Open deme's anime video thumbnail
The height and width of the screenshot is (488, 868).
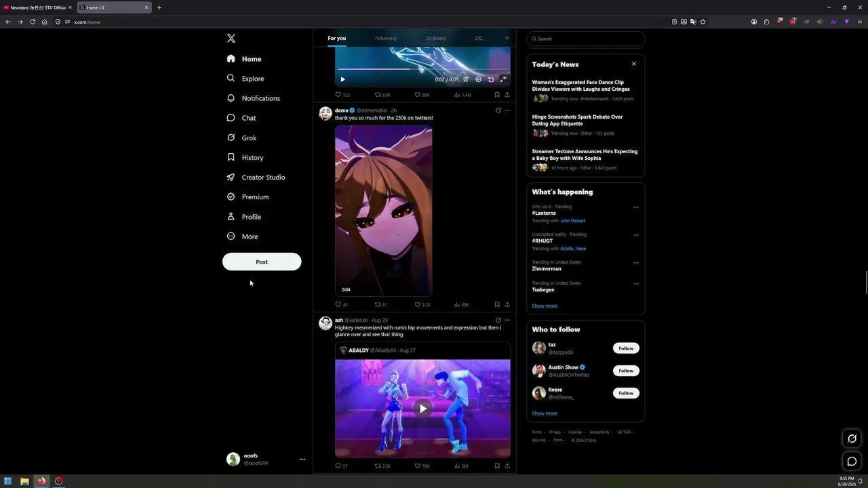[x=383, y=211]
